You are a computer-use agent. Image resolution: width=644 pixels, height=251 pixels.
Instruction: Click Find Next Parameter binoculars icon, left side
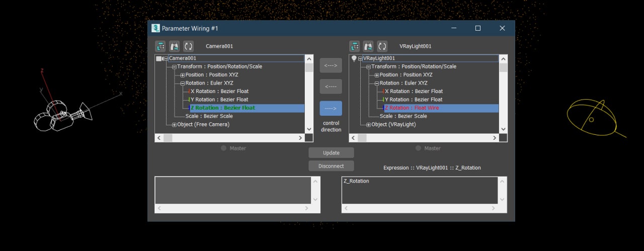click(x=174, y=46)
